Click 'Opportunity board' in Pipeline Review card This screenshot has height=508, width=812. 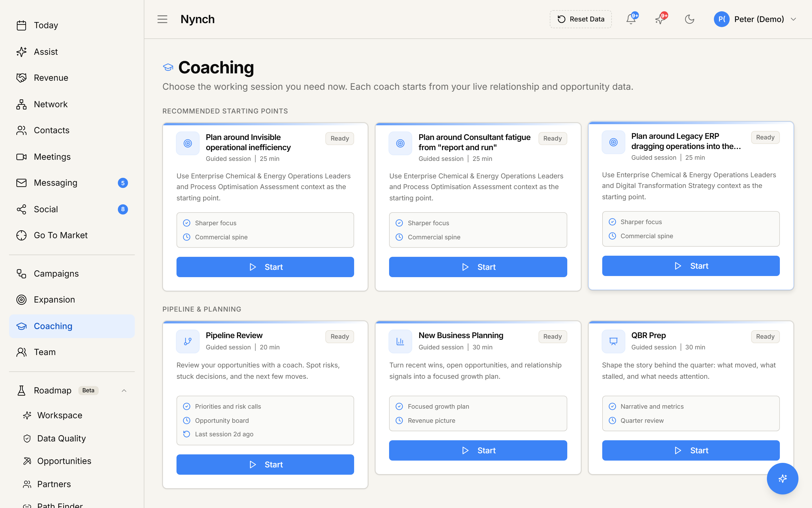coord(222,421)
